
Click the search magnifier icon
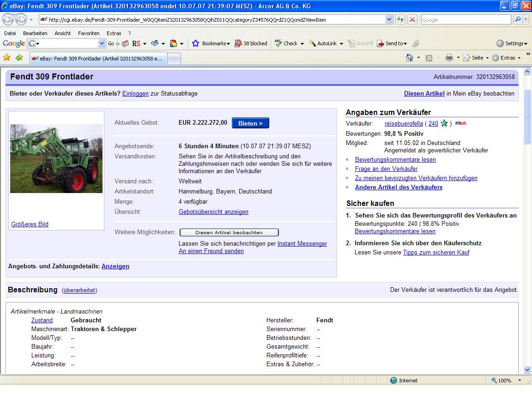pyautogui.click(x=518, y=20)
